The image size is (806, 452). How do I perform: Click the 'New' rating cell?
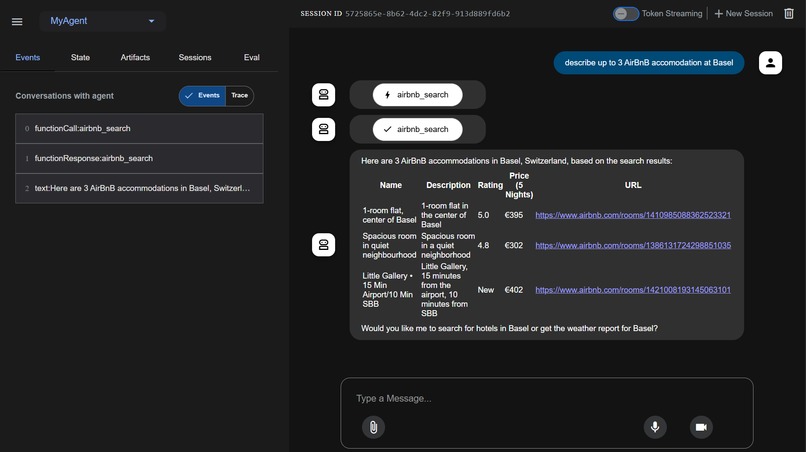[486, 290]
